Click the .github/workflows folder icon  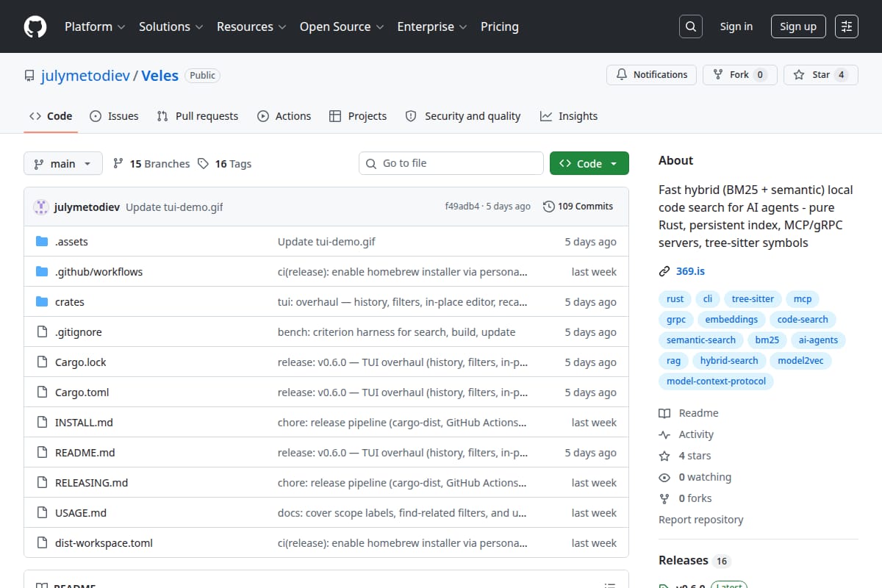click(42, 272)
